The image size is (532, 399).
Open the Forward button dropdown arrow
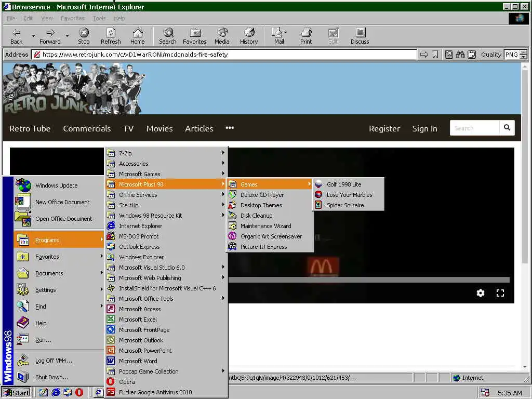(x=67, y=36)
